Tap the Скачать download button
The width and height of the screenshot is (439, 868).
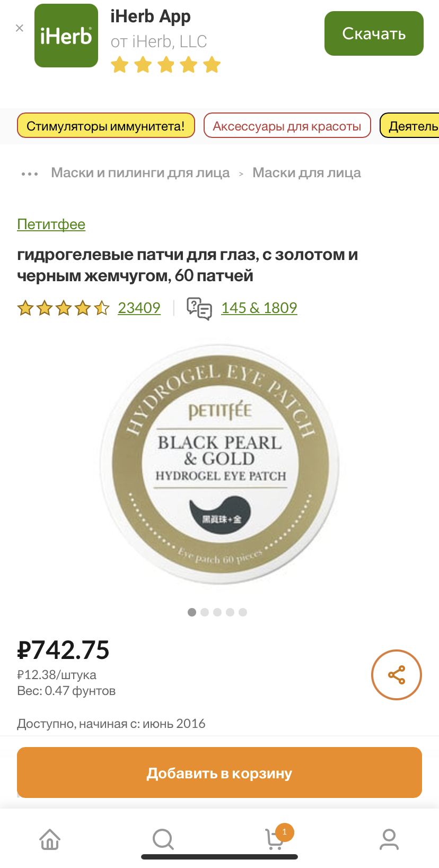click(374, 33)
